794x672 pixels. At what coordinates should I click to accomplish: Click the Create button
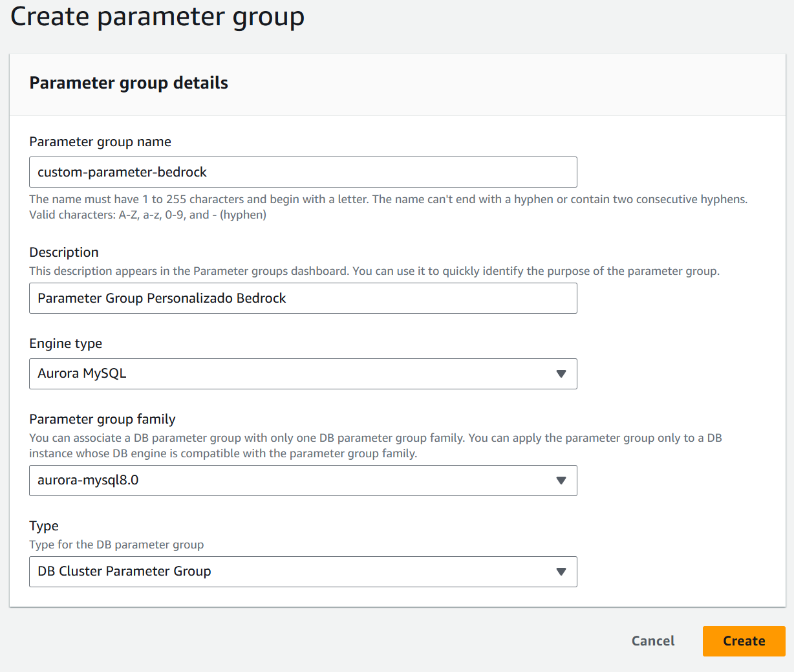click(744, 641)
